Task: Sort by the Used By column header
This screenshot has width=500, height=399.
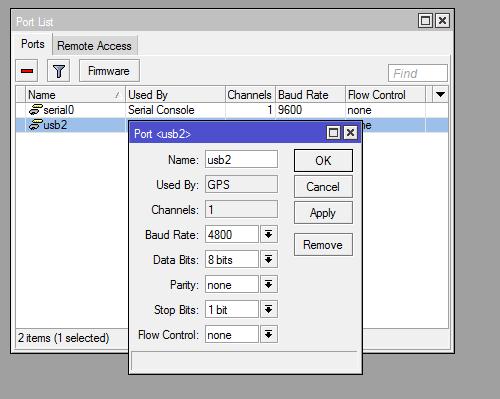Action: click(x=175, y=95)
